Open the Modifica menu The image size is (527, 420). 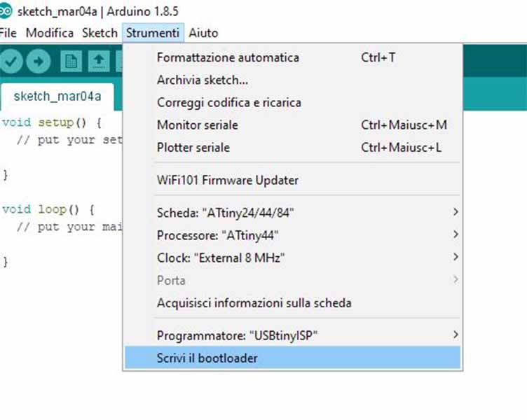50,33
